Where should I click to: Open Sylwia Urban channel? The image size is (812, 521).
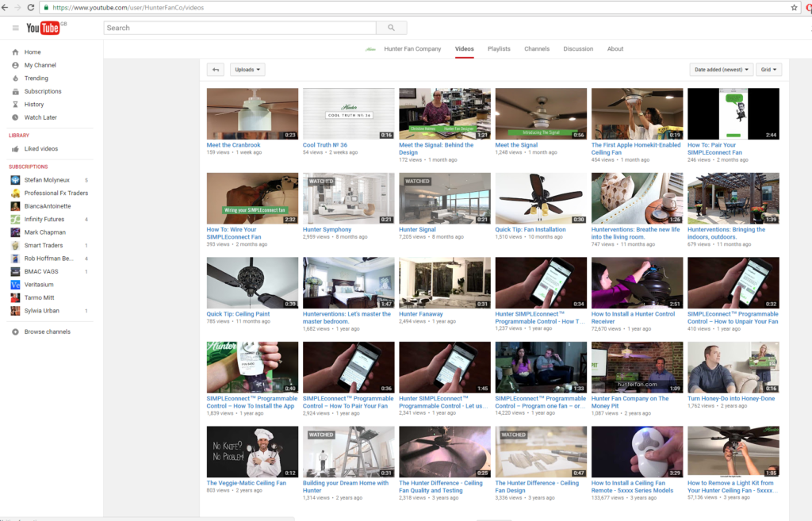click(x=41, y=311)
